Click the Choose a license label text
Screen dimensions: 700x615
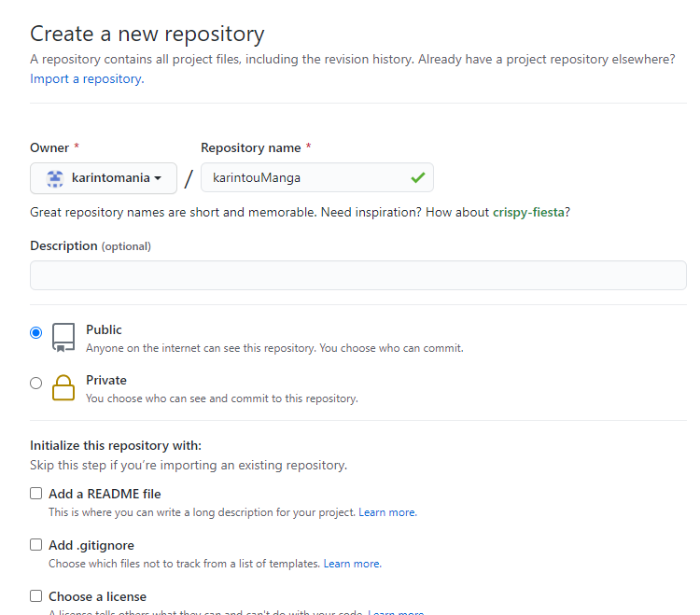pos(97,596)
